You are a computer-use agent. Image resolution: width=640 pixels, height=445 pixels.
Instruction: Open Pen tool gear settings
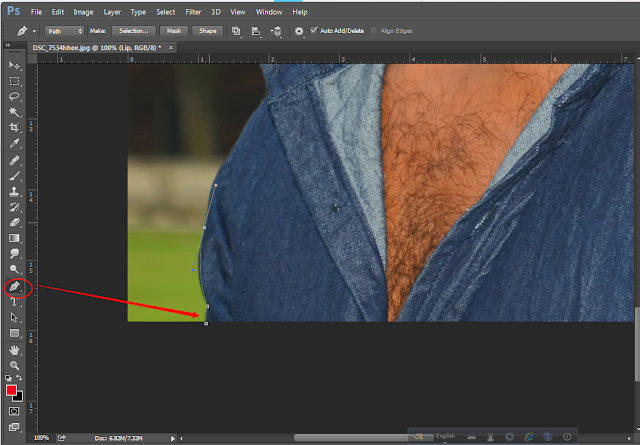299,31
